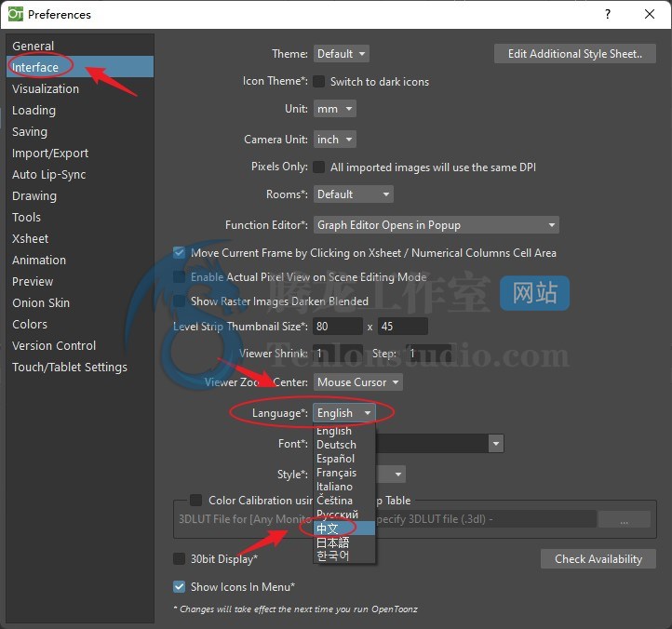Click Edit Additional Style Sheet button
Screen dimensions: 672x629
point(574,54)
